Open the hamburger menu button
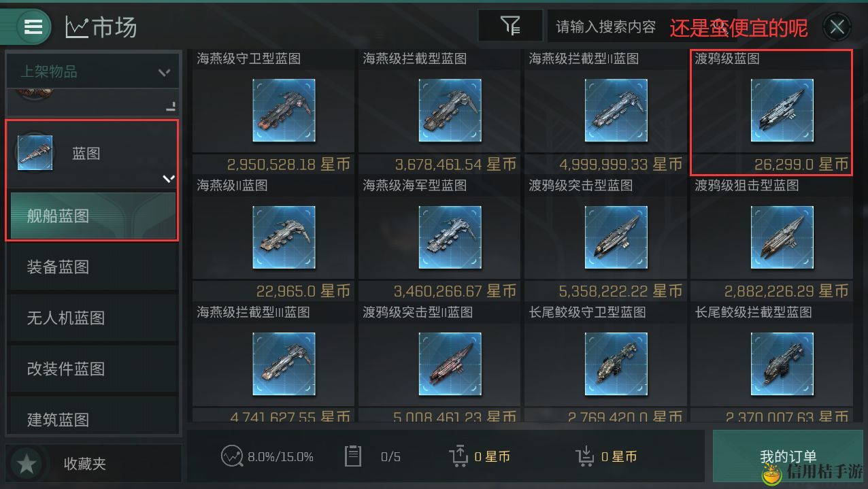Screen dimensions: 868x489 [33, 27]
